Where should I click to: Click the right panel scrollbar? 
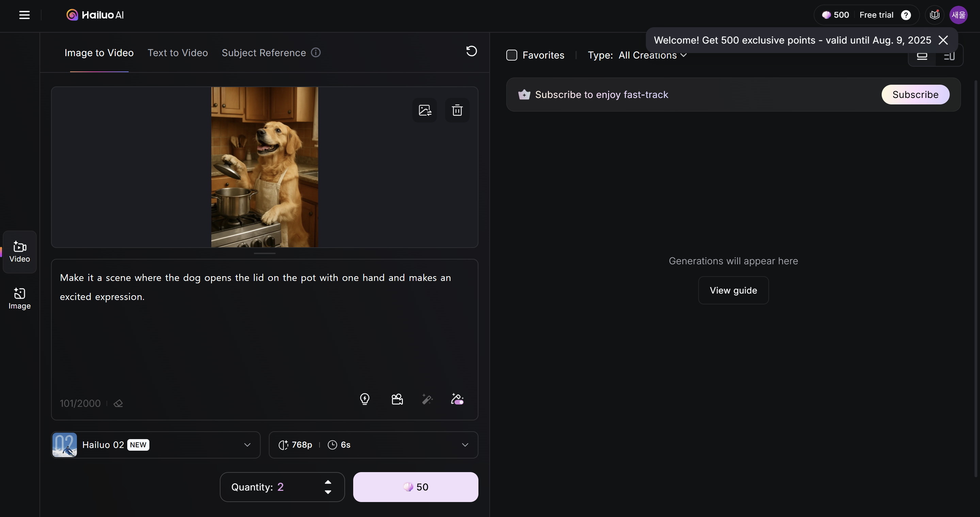[x=976, y=278]
